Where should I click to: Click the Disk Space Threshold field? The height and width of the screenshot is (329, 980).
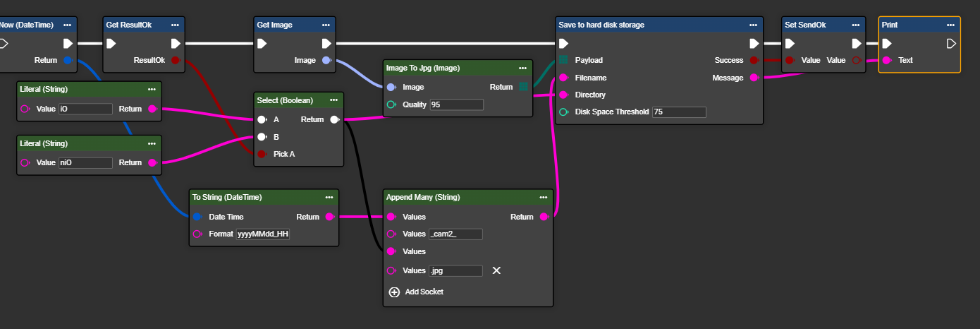tap(678, 112)
